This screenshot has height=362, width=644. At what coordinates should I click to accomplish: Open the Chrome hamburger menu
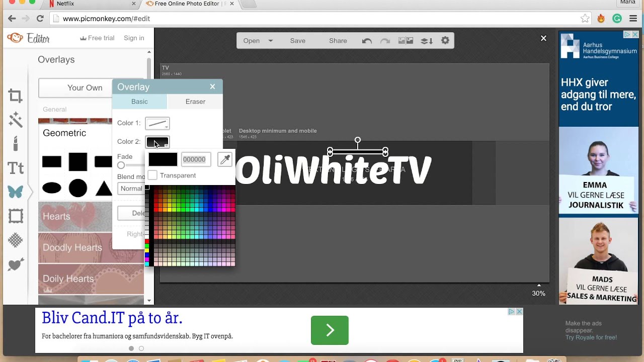tap(633, 19)
